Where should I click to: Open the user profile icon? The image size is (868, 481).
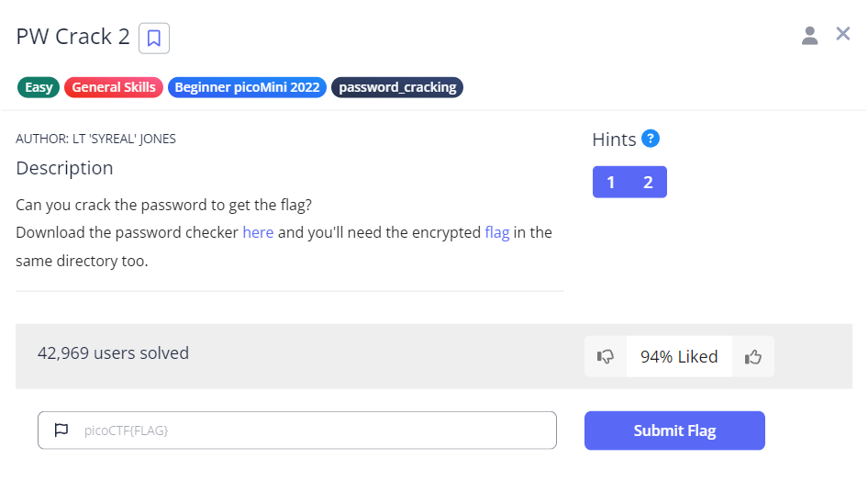809,36
